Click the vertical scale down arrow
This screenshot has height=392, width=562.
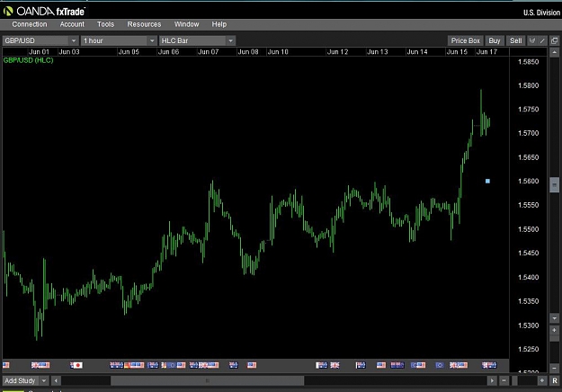tap(555, 318)
